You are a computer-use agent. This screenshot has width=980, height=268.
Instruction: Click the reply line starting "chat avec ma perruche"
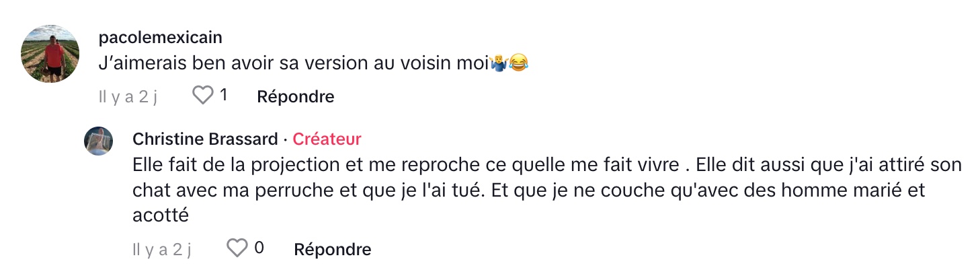click(x=529, y=190)
